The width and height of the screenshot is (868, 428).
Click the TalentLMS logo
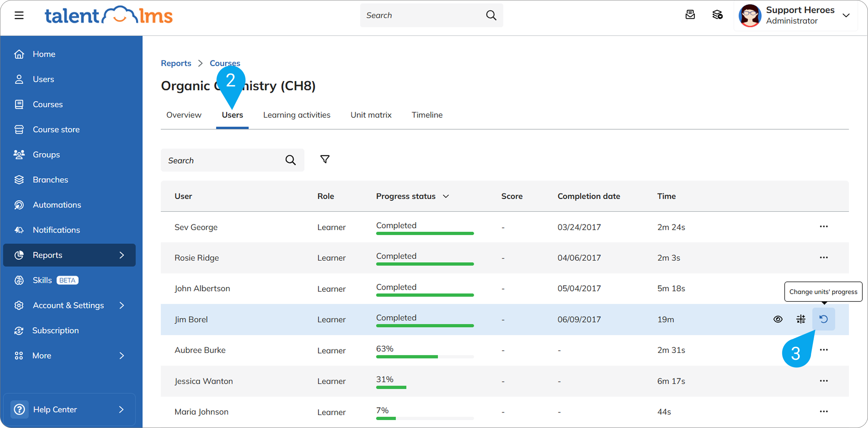coord(109,15)
